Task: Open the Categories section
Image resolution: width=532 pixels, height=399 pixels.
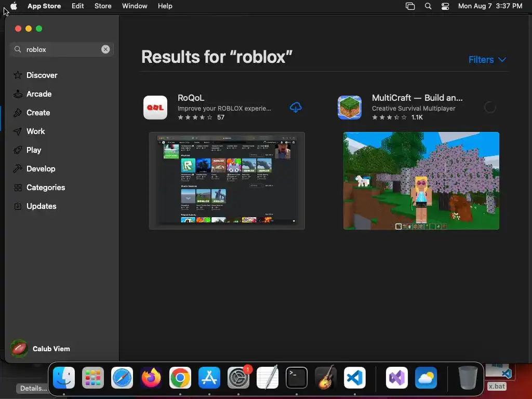Action: click(x=39, y=187)
